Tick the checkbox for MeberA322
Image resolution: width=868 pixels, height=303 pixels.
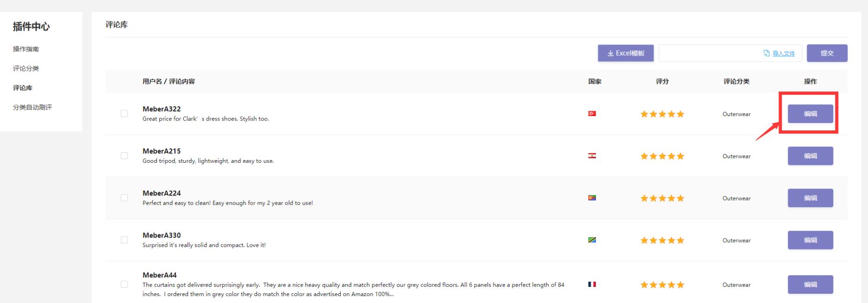pos(124,114)
